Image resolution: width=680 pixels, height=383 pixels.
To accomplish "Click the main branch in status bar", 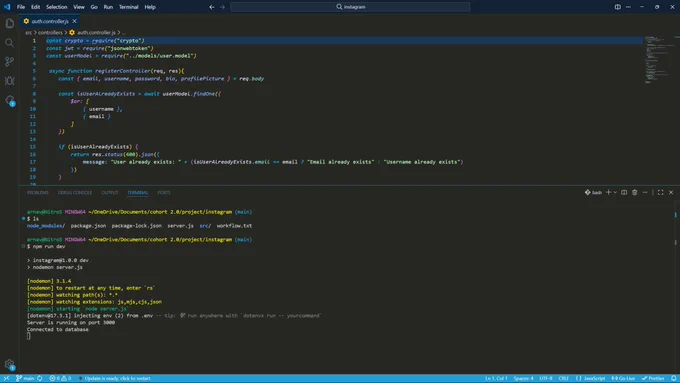I will 25,378.
